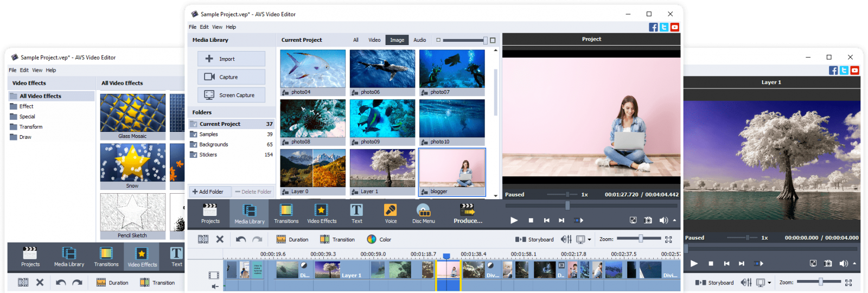Click the Produce clapperboard icon
The width and height of the screenshot is (868, 293).
click(467, 209)
